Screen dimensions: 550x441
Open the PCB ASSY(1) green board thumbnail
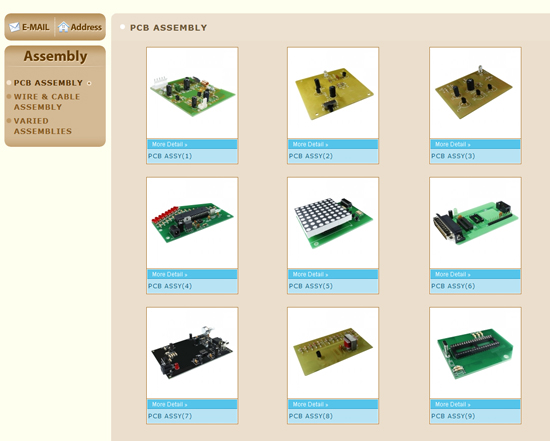point(192,93)
